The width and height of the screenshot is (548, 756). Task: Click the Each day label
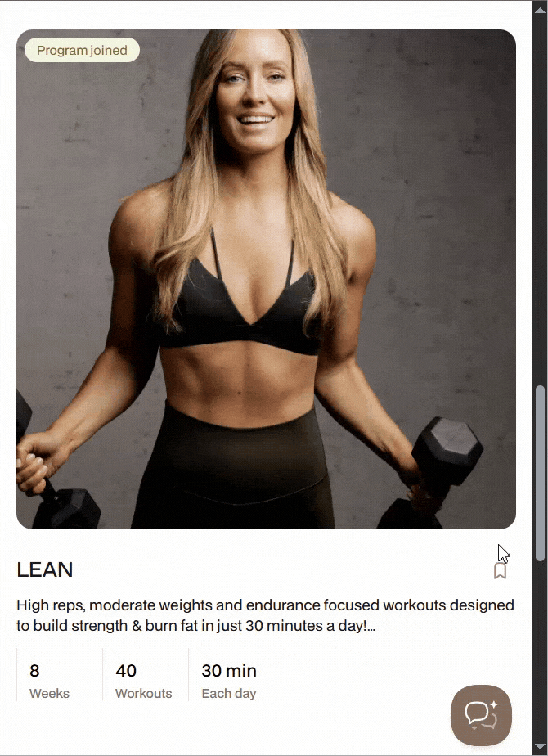[229, 694]
